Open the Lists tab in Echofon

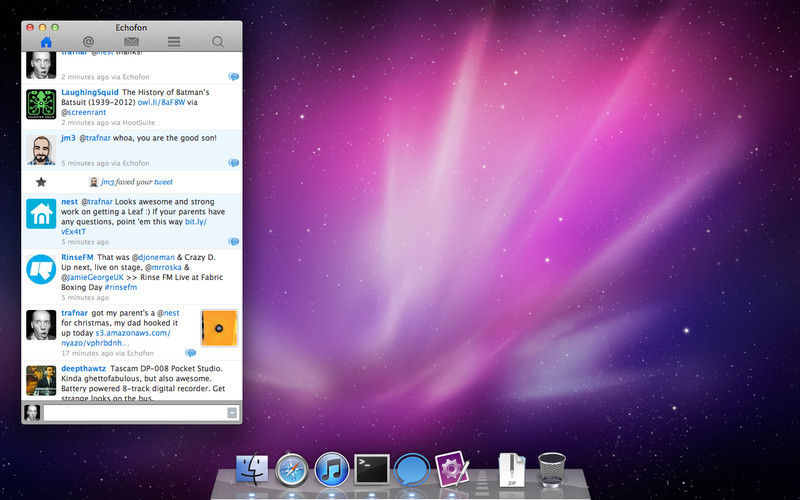click(x=174, y=41)
